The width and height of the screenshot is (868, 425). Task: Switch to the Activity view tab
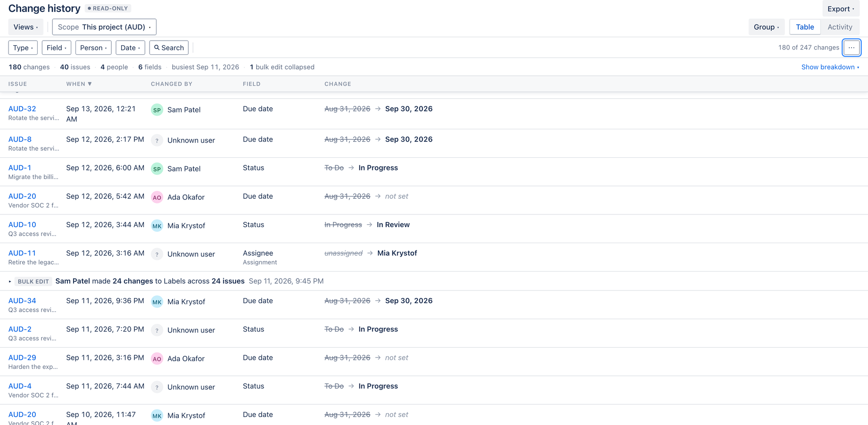click(x=840, y=27)
